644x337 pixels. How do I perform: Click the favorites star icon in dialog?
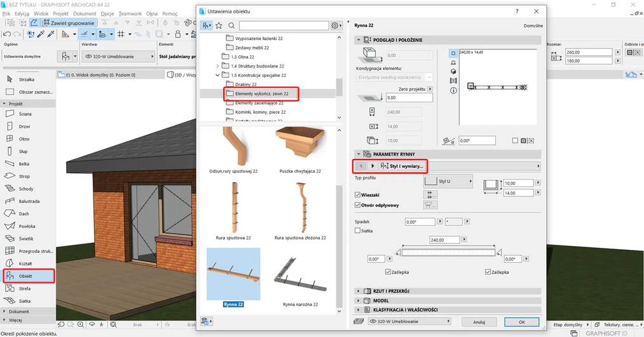pyautogui.click(x=219, y=25)
